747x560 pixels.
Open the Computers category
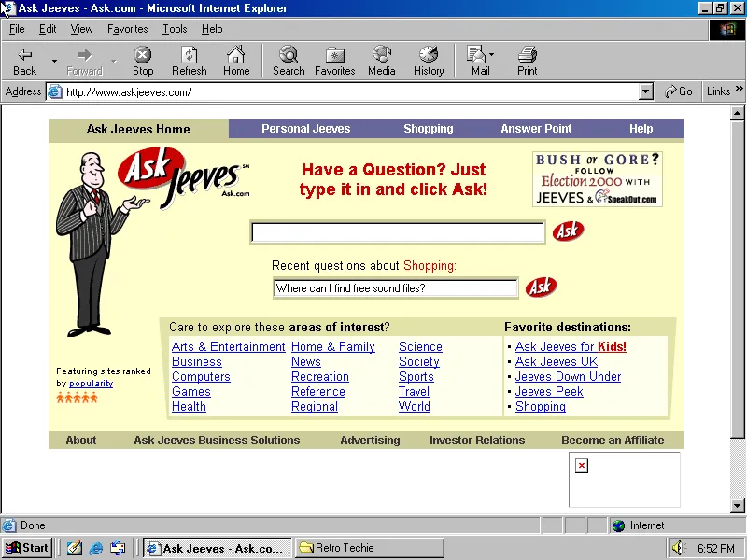[x=201, y=376]
